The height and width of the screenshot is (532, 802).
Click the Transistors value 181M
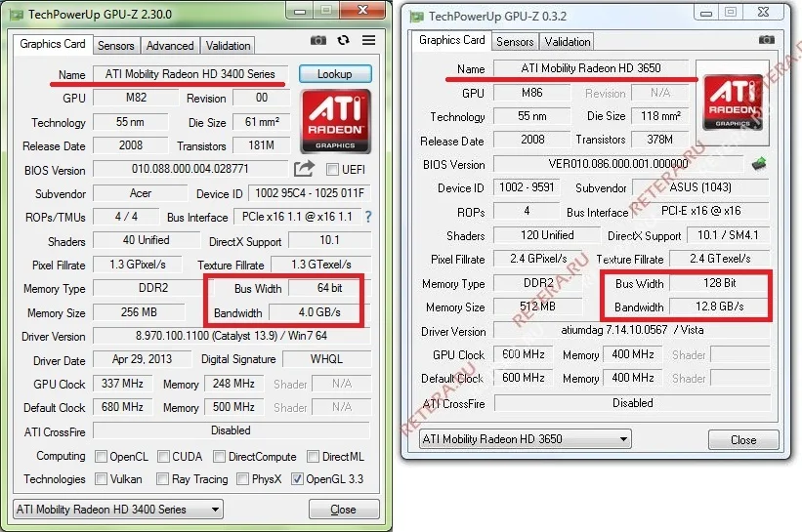tap(262, 145)
